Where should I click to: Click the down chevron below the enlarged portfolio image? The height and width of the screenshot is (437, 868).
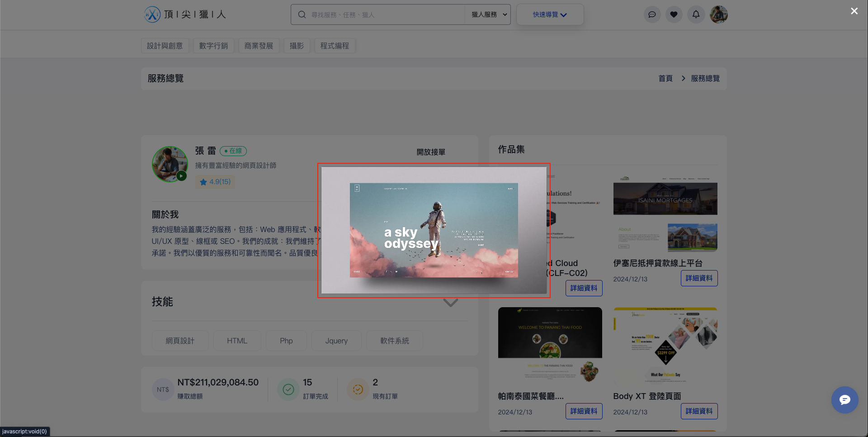(450, 302)
